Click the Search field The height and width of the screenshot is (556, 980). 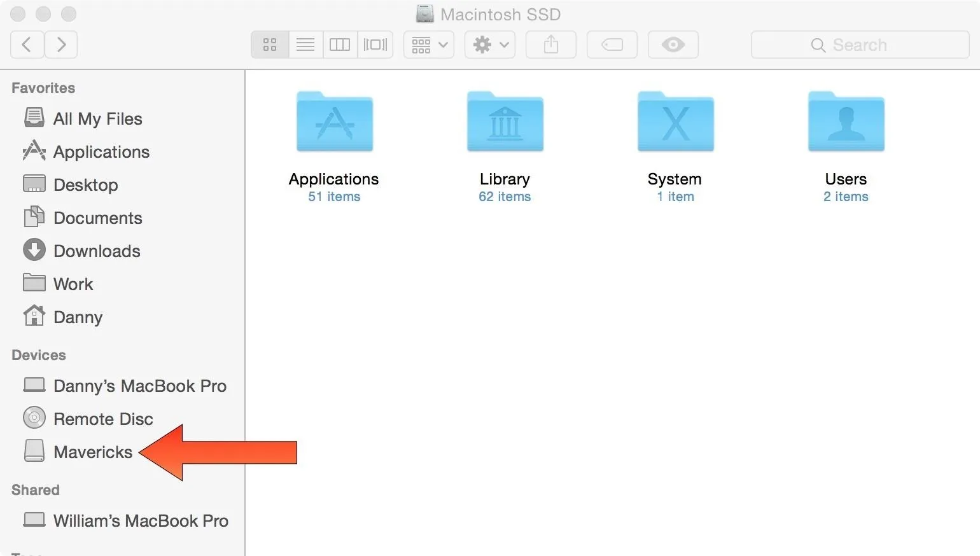[860, 45]
